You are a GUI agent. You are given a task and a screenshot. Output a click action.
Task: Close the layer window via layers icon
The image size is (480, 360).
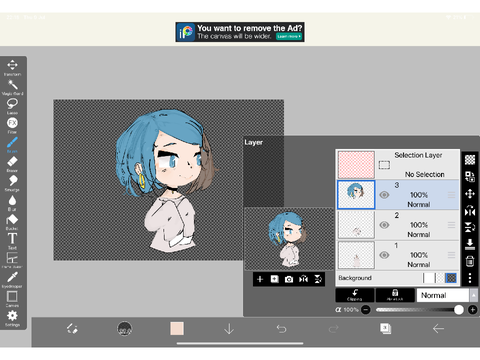(386, 329)
